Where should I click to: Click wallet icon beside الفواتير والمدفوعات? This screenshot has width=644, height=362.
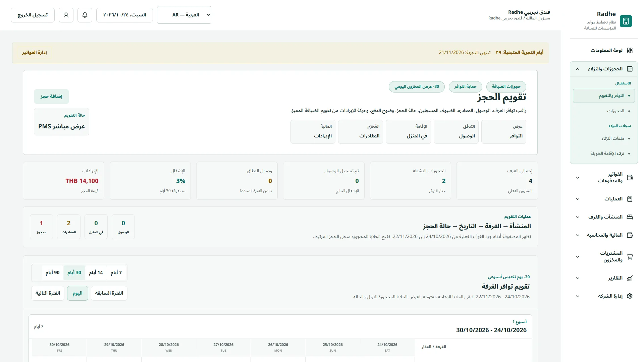point(630,178)
